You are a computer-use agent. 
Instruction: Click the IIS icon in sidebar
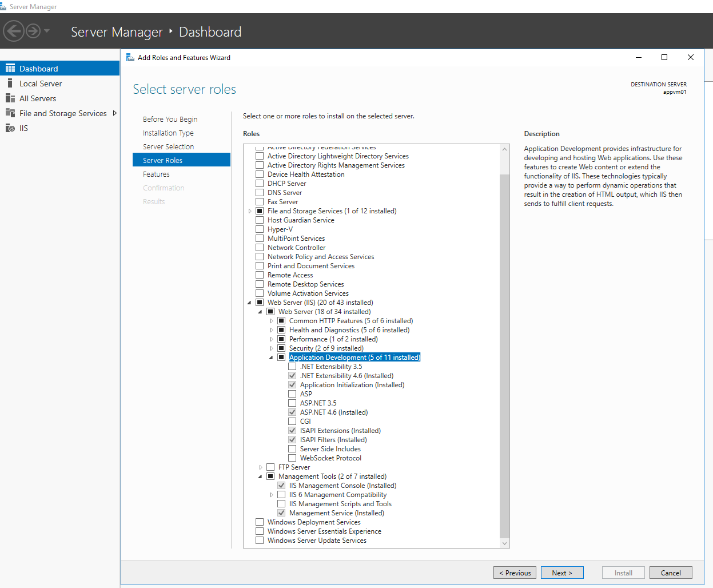[10, 128]
